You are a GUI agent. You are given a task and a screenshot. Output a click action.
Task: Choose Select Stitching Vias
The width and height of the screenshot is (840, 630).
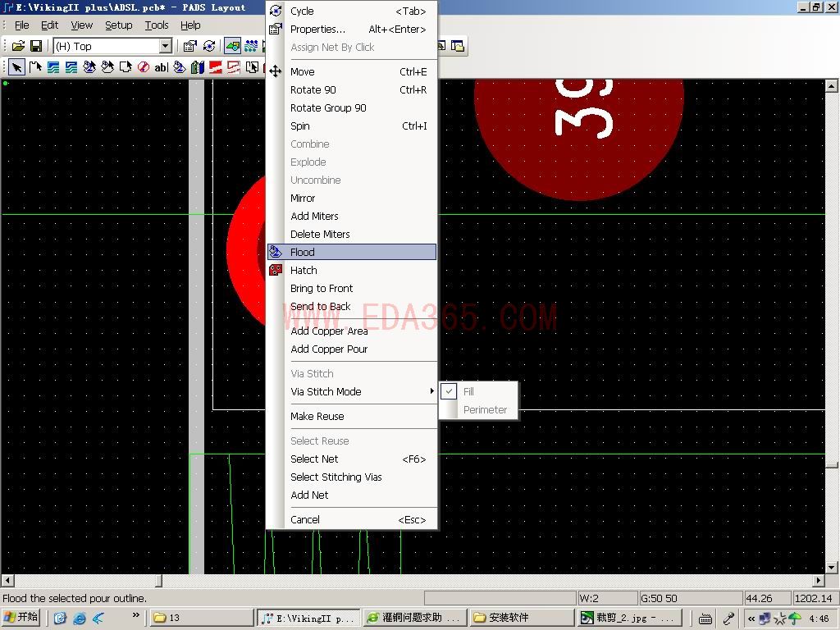(352, 477)
